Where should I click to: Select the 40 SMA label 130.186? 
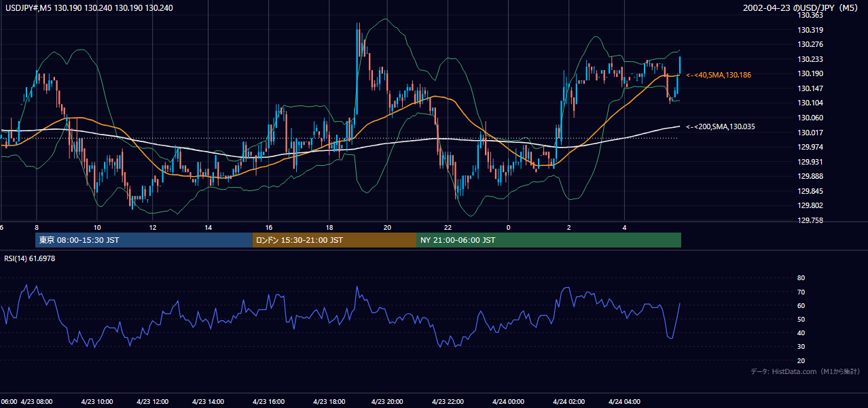(x=719, y=75)
